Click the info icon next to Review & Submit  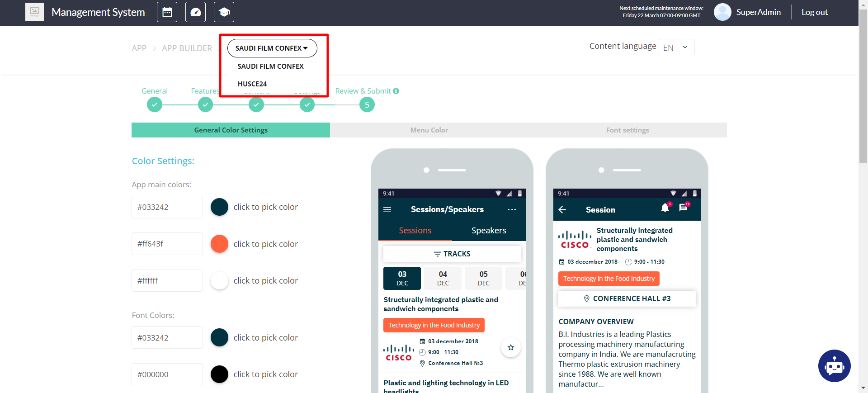(396, 91)
